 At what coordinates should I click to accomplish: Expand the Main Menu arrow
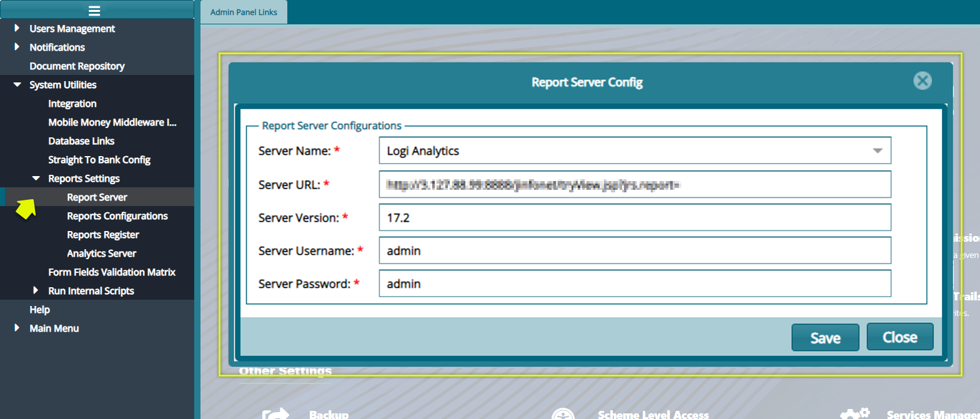(17, 328)
